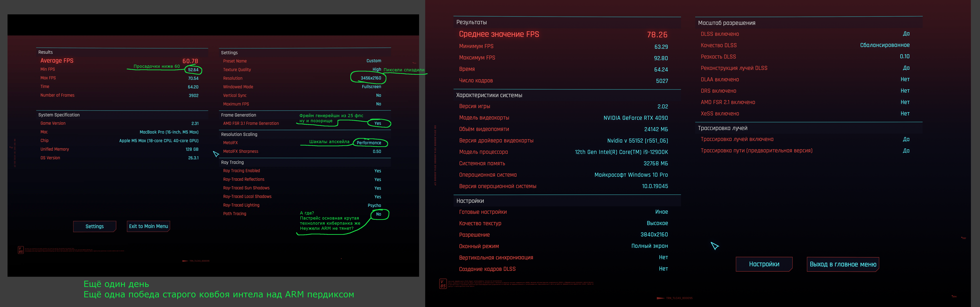This screenshot has height=307, width=980.
Task: Select the frame count "5027"
Action: (662, 81)
